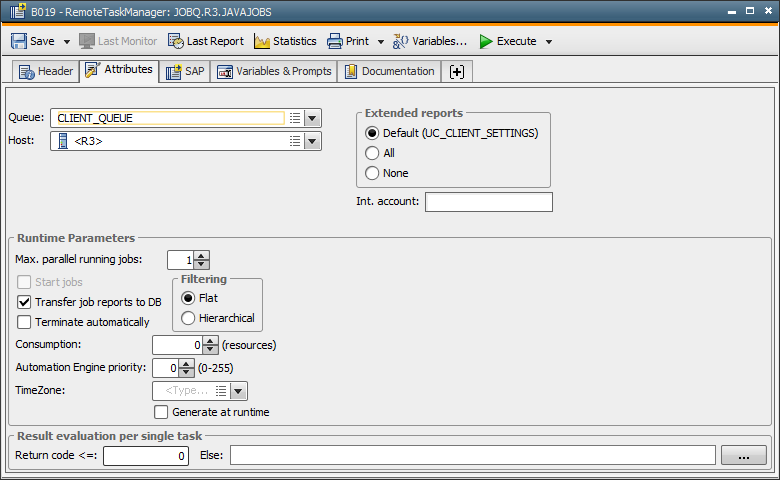This screenshot has height=480, width=780.
Task: Increase Max. parallel running jobs value
Action: click(x=201, y=255)
